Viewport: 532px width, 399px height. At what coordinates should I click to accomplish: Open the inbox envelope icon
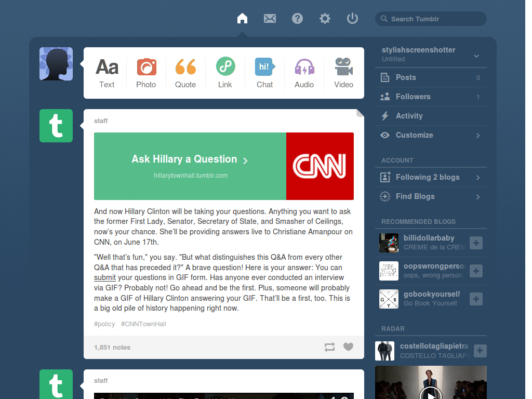pos(270,18)
